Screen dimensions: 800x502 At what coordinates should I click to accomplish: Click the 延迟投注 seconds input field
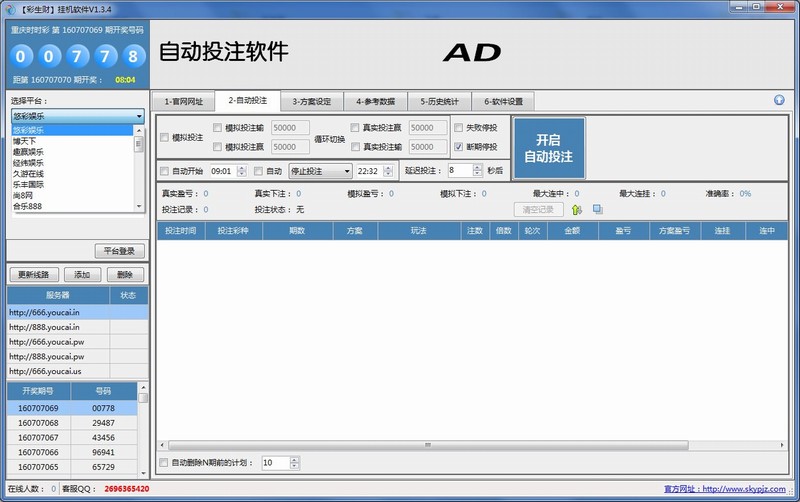point(460,171)
